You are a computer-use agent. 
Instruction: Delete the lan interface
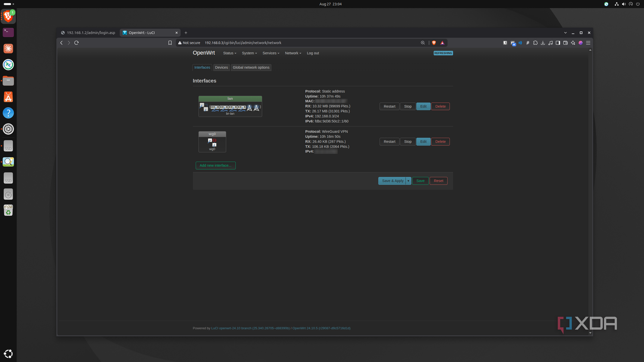click(440, 106)
